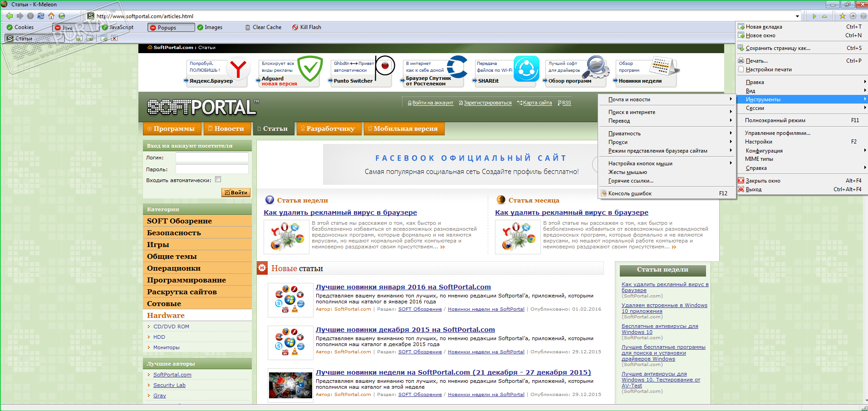Image resolution: width=868 pixels, height=411 pixels.
Task: Expand the Прокси submenu
Action: click(x=667, y=142)
